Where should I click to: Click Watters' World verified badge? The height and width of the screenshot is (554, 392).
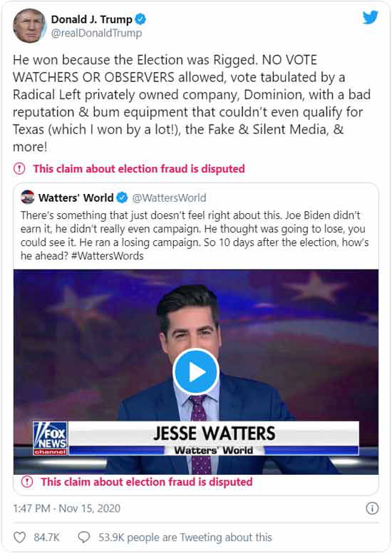[x=122, y=198]
